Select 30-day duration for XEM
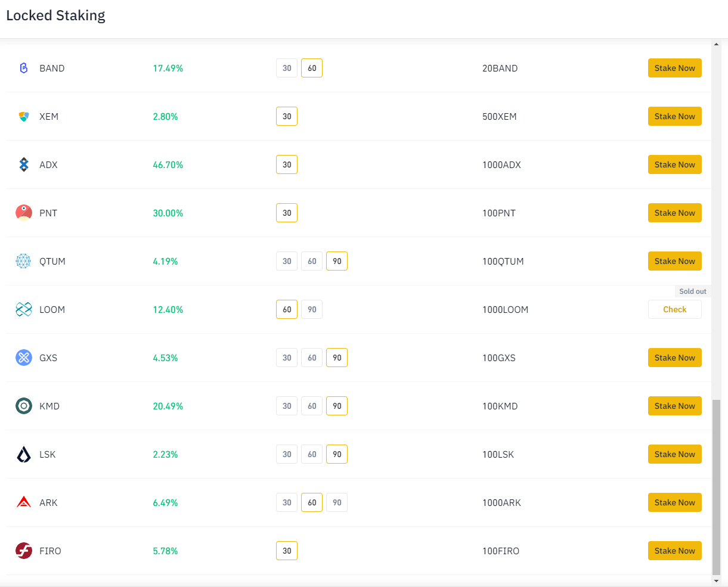The height and width of the screenshot is (587, 728). 287,116
